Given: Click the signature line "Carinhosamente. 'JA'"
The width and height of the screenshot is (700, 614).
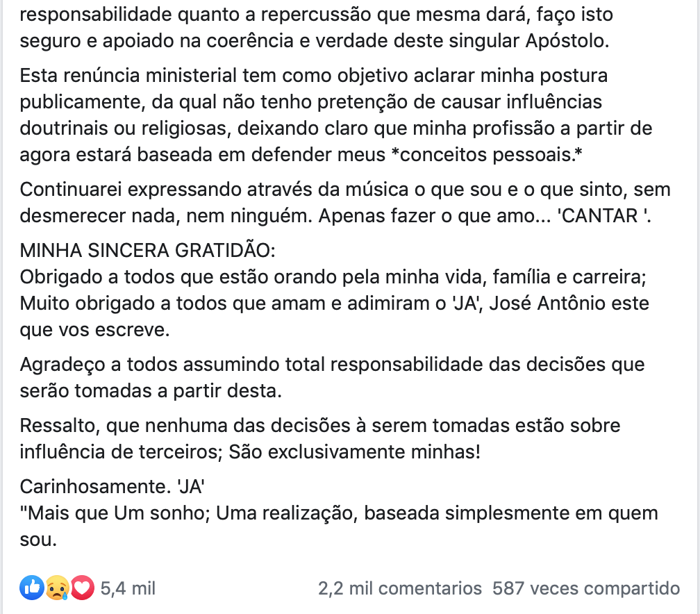Looking at the screenshot, I should (x=112, y=487).
